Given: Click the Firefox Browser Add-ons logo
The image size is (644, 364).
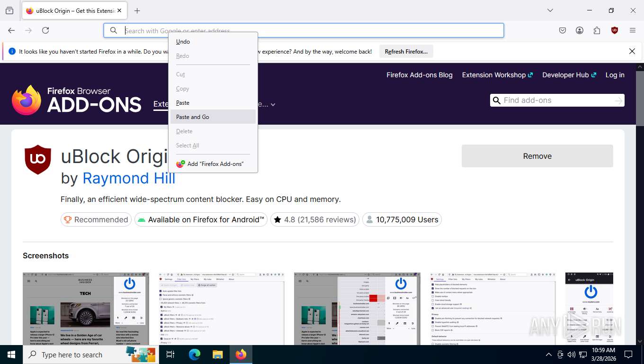Looking at the screenshot, I should [x=77, y=100].
